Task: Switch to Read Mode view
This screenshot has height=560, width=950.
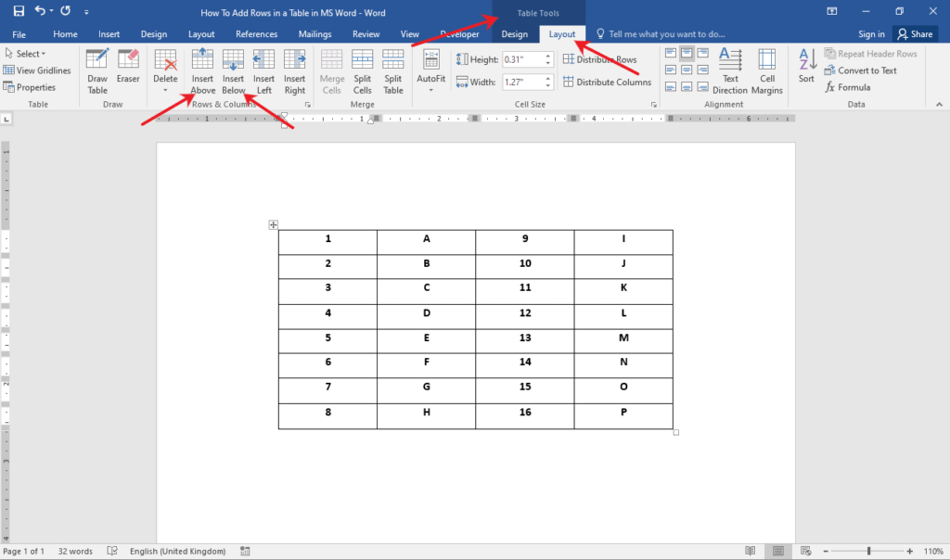Action: point(750,551)
